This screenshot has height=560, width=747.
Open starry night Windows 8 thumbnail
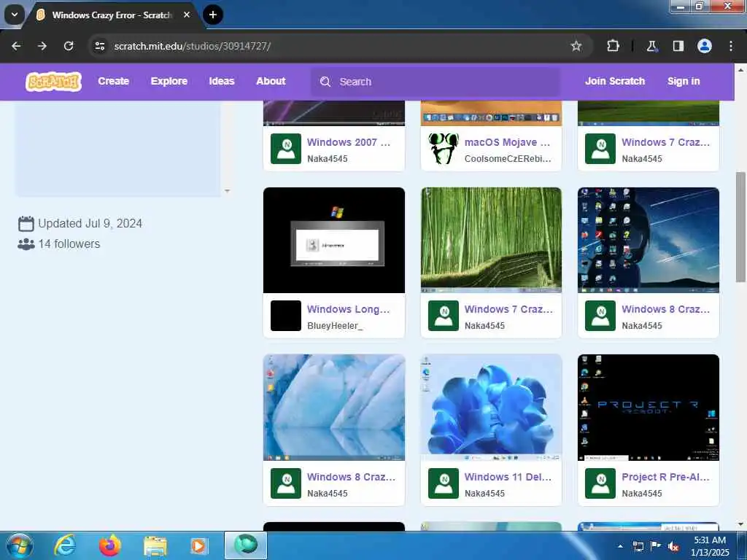tap(649, 240)
